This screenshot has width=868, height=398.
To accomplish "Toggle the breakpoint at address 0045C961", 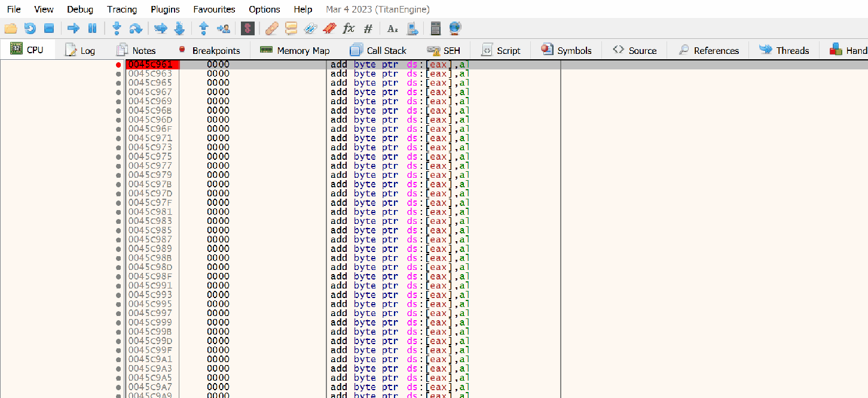I will point(118,64).
